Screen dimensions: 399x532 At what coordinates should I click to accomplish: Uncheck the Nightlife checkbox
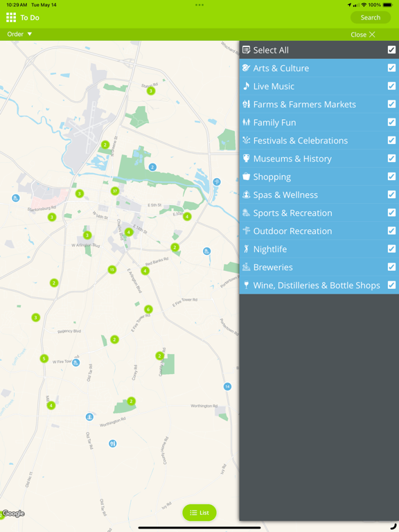coord(391,249)
